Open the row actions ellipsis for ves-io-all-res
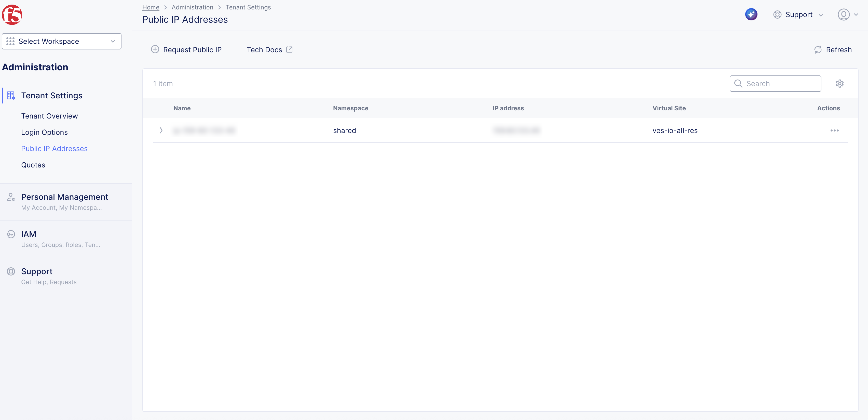Viewport: 868px width, 420px height. pyautogui.click(x=835, y=131)
